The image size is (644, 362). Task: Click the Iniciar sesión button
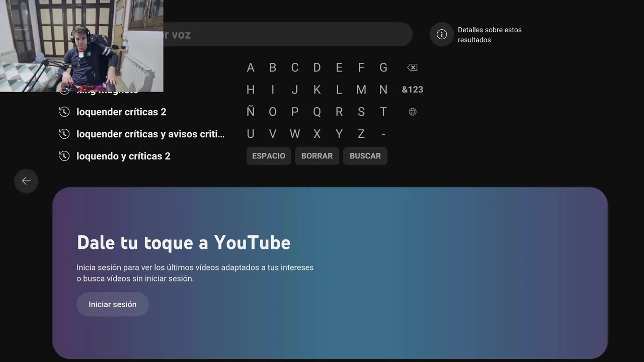tap(113, 304)
